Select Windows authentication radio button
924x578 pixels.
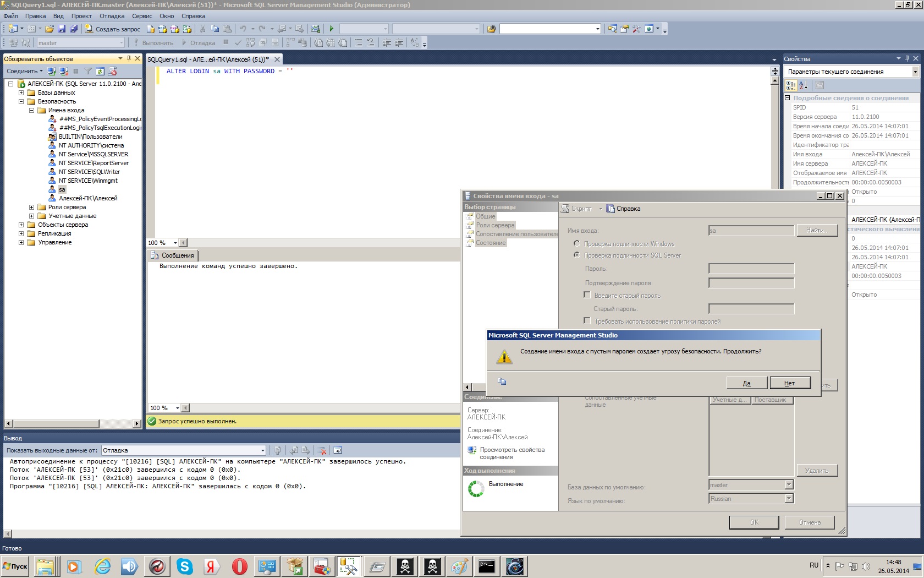click(576, 243)
